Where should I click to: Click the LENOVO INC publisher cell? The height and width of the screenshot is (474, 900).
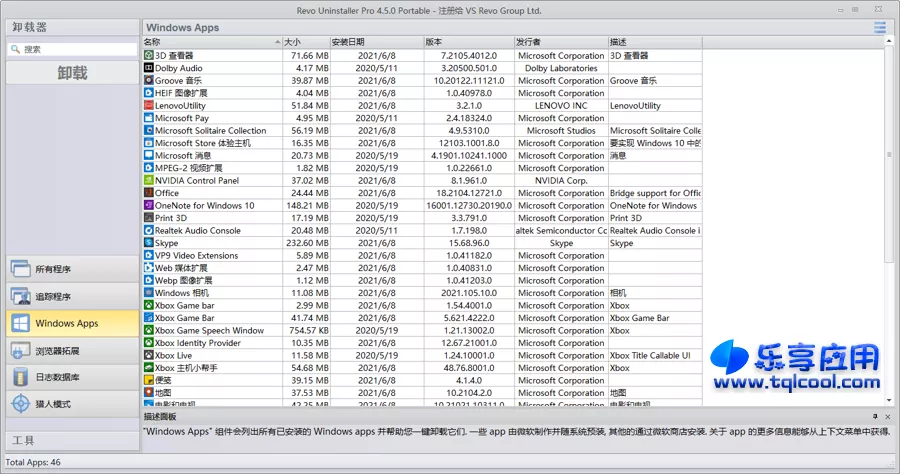[561, 106]
